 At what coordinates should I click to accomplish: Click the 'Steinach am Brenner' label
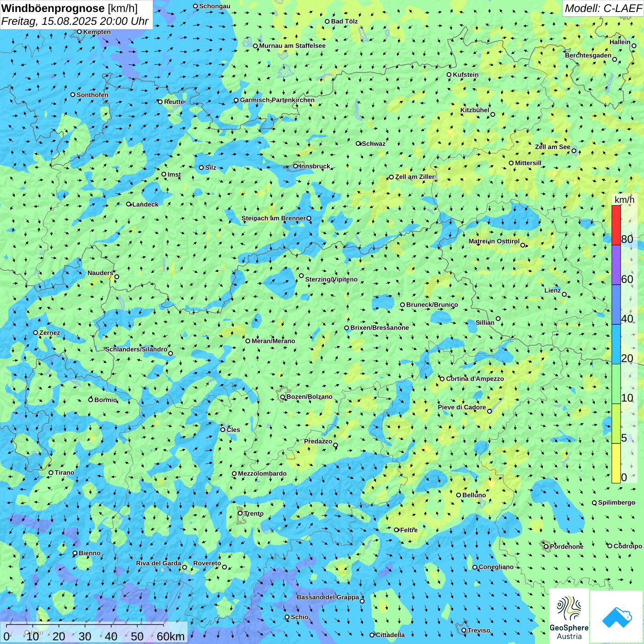coord(273,218)
